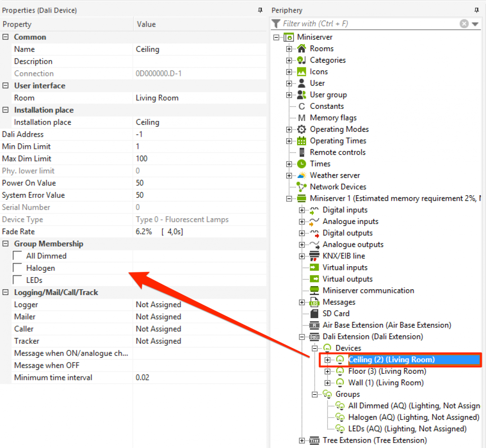Screen dimensions: 486x448
Task: Expand the Digital inputs node
Action: (301, 210)
